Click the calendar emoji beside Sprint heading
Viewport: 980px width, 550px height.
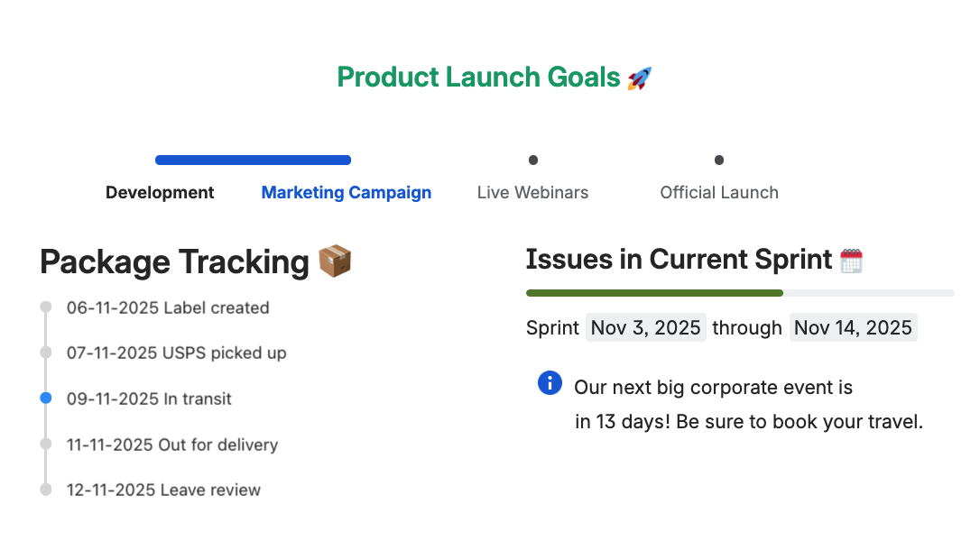(x=851, y=261)
